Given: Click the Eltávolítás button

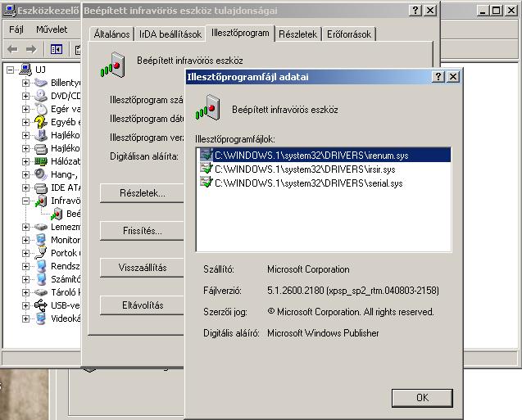Looking at the screenshot, I should click(x=143, y=305).
